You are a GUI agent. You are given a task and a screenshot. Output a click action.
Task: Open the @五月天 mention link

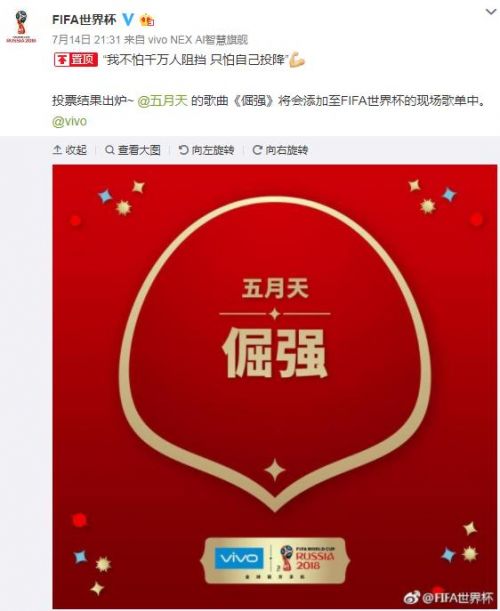[x=163, y=101]
